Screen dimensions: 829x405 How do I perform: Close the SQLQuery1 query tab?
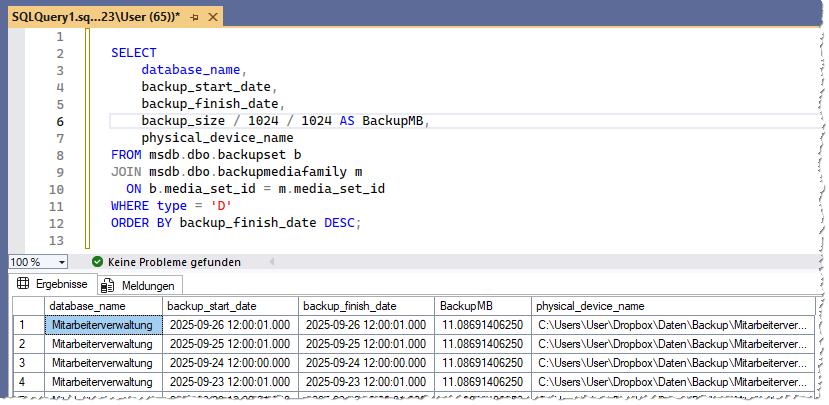(x=213, y=17)
